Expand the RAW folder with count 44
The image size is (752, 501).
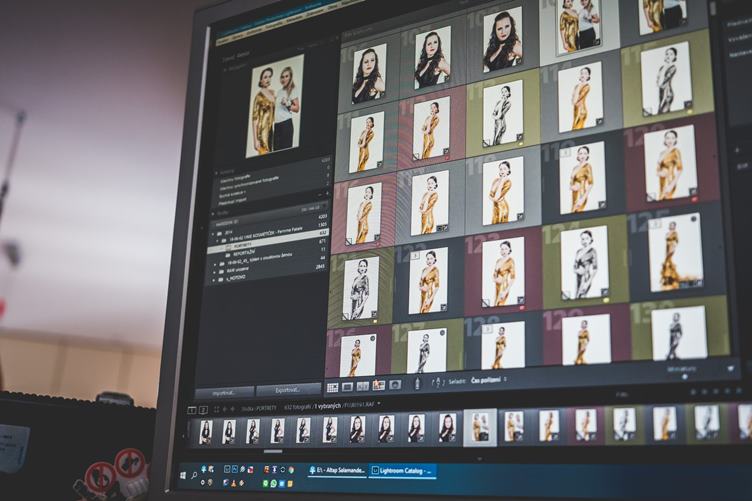pos(214,272)
